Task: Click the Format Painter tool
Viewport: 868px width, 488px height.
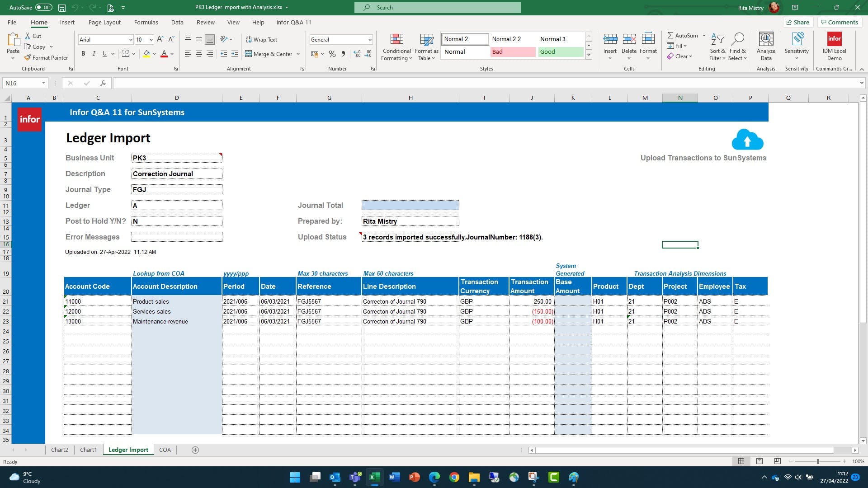Action: 46,57
